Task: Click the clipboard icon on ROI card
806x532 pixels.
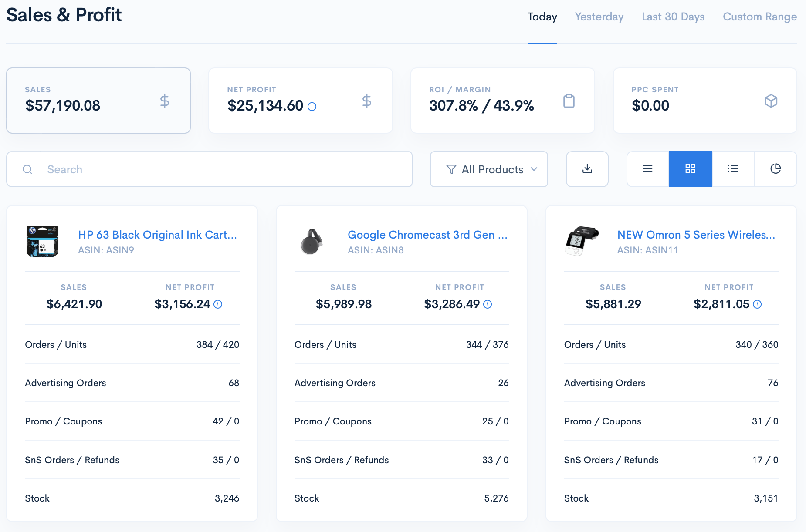Action: 569,101
